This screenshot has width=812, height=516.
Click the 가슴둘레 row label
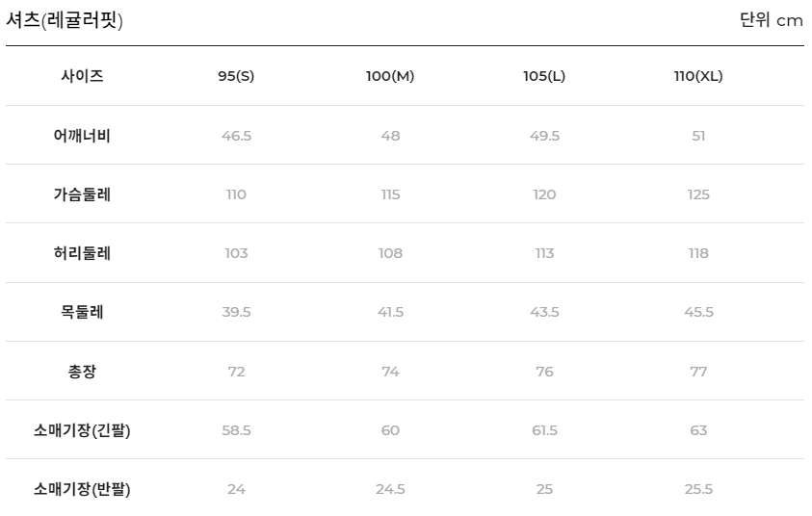click(82, 194)
